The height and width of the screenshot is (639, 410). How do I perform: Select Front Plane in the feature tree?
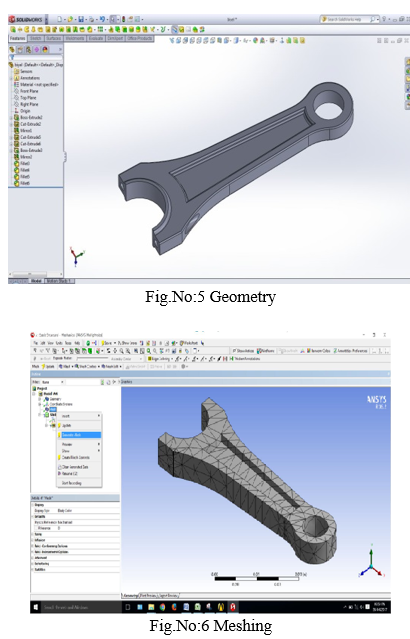29,91
